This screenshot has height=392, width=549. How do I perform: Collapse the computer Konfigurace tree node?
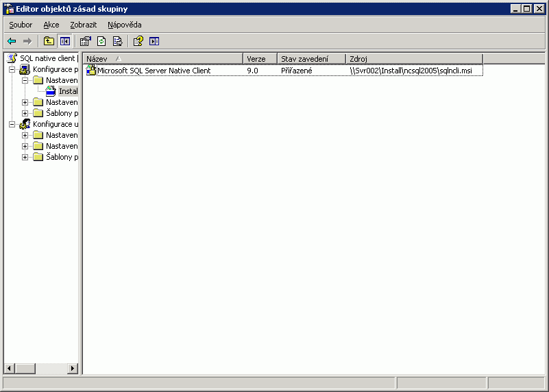(12, 69)
